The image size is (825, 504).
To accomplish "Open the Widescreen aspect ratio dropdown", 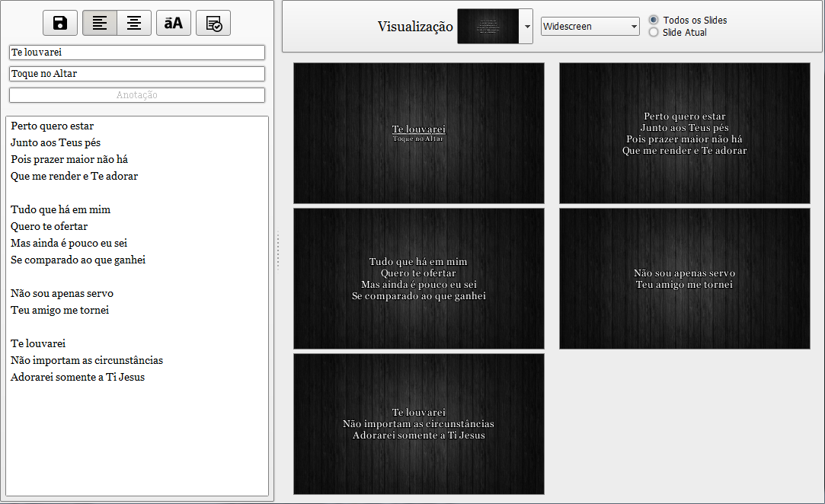I will 590,27.
